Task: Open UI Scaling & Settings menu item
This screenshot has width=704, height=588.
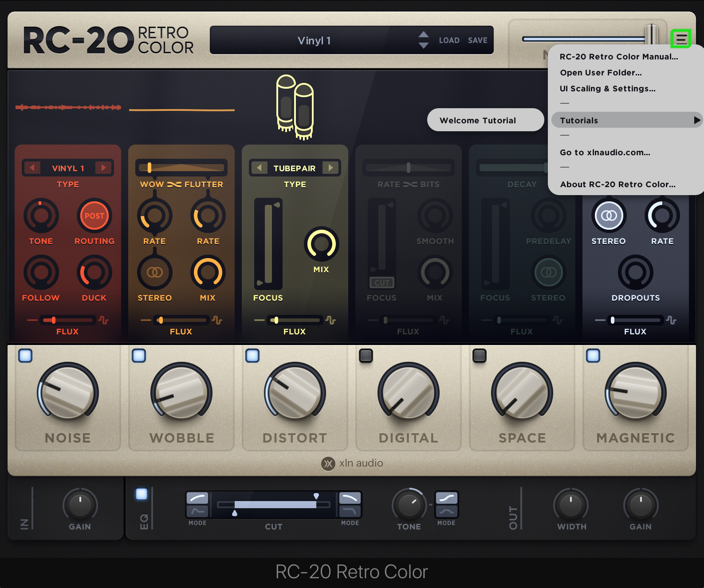Action: click(x=607, y=89)
